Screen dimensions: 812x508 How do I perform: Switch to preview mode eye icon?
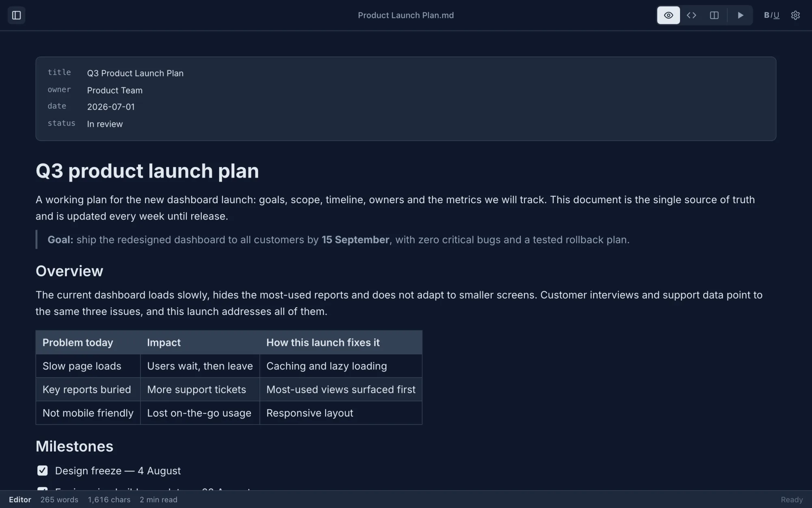pyautogui.click(x=668, y=15)
